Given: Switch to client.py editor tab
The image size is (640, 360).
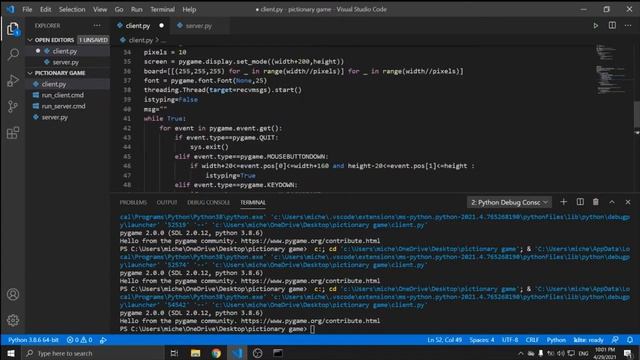Looking at the screenshot, I should [141, 26].
